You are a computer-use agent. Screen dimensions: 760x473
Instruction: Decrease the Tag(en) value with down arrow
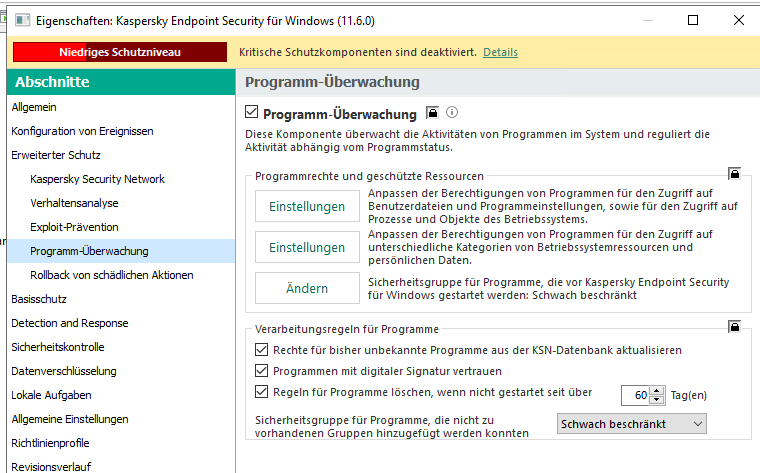(x=657, y=400)
